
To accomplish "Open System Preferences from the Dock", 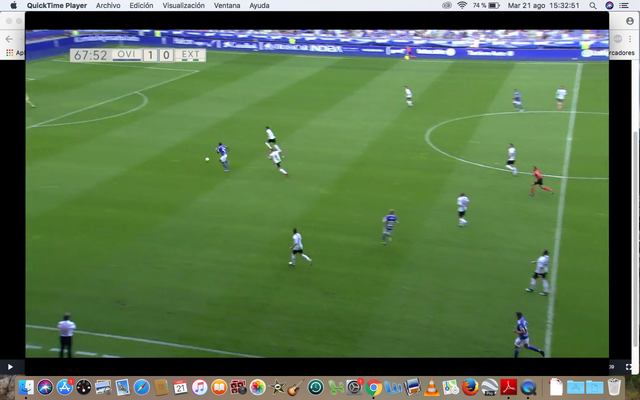I will [x=354, y=387].
